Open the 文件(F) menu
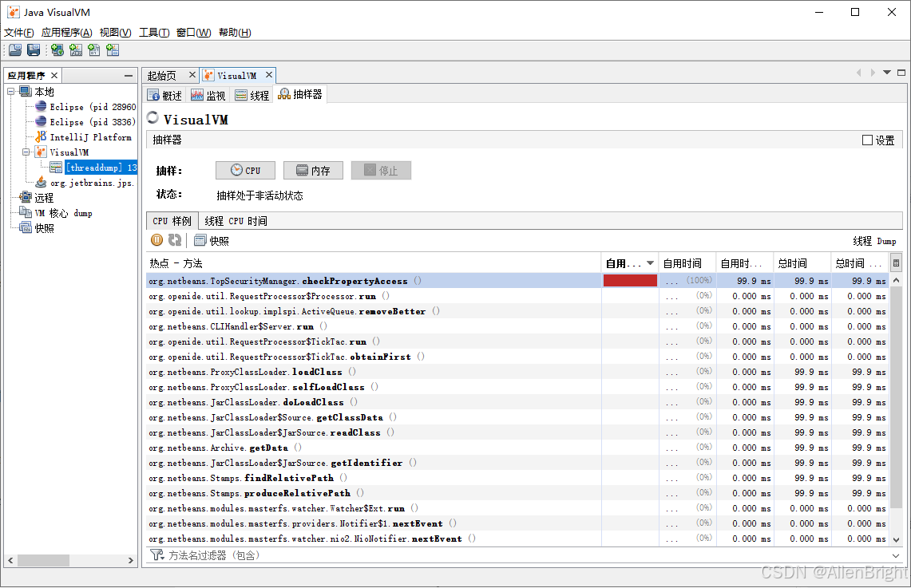The image size is (911, 588). pos(18,33)
